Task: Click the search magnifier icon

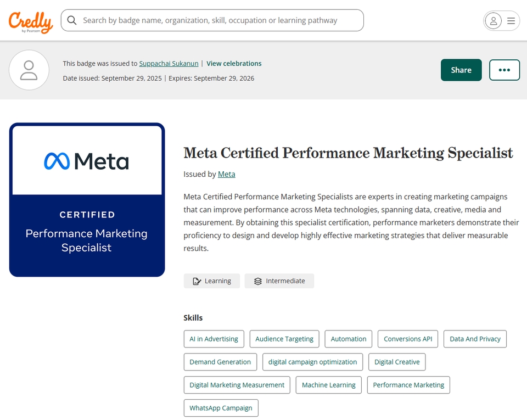Action: (x=72, y=20)
